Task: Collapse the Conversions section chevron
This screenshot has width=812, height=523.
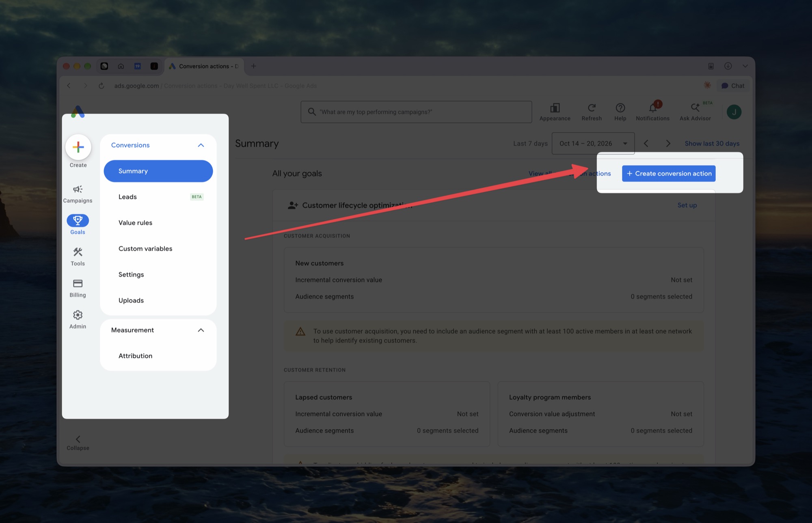Action: [x=201, y=145]
